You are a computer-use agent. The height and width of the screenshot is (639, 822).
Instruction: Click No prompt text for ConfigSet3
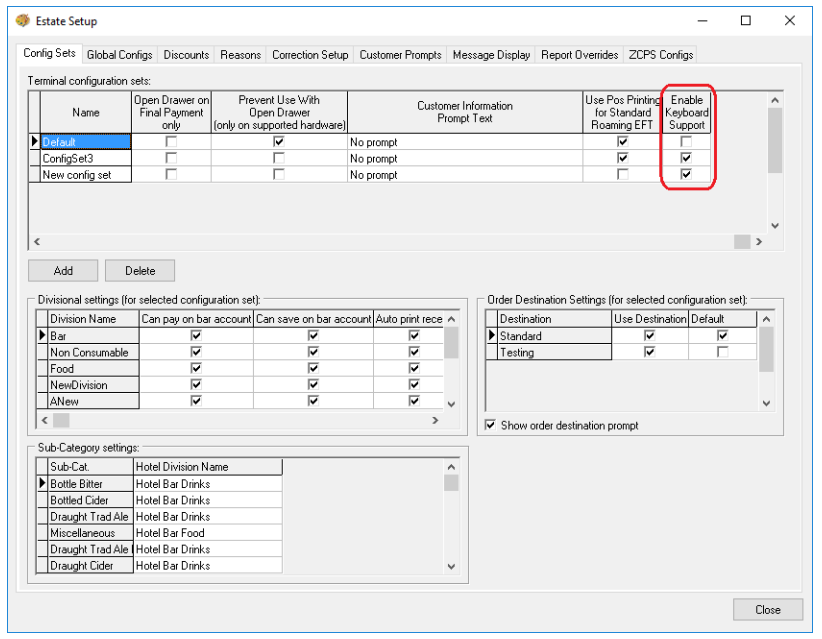coord(374,158)
